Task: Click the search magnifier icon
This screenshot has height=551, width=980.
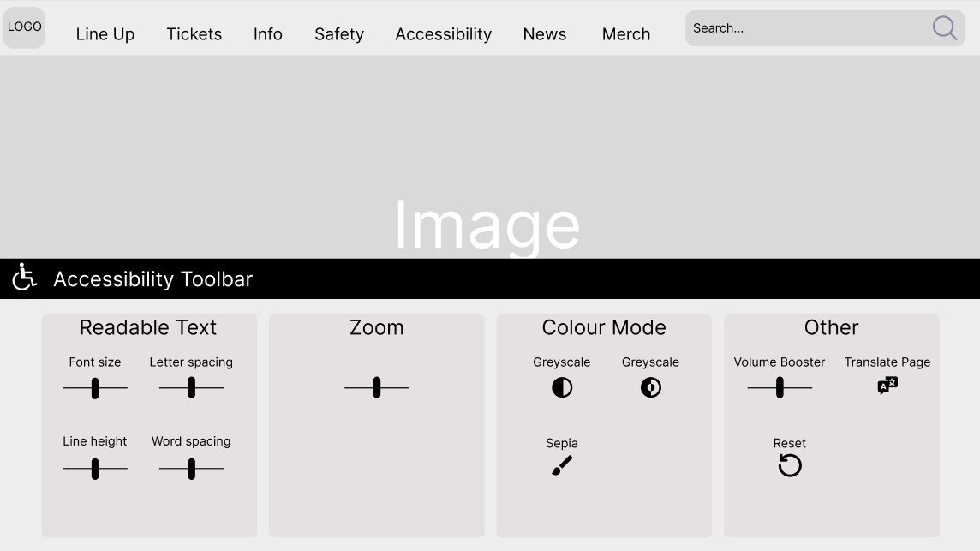Action: [x=944, y=28]
